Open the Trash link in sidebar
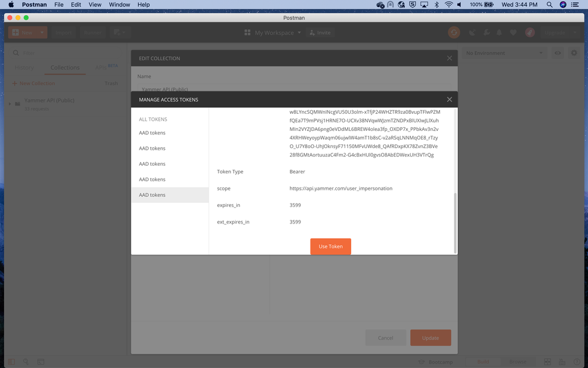Screen dimensions: 588x368 point(111,83)
